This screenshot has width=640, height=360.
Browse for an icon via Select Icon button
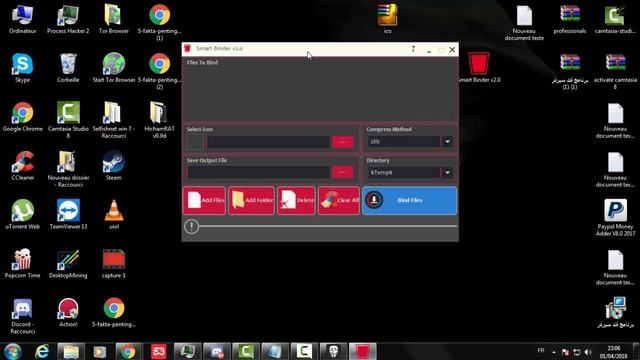coord(342,142)
